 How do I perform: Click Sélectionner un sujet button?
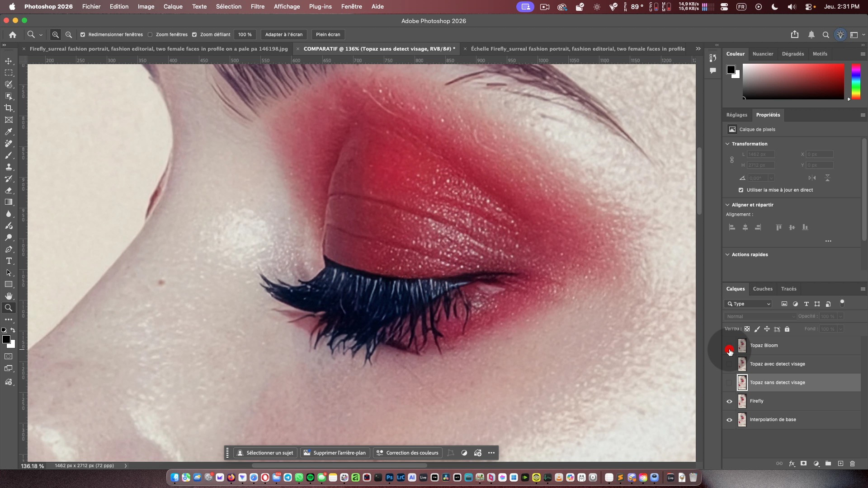click(265, 453)
